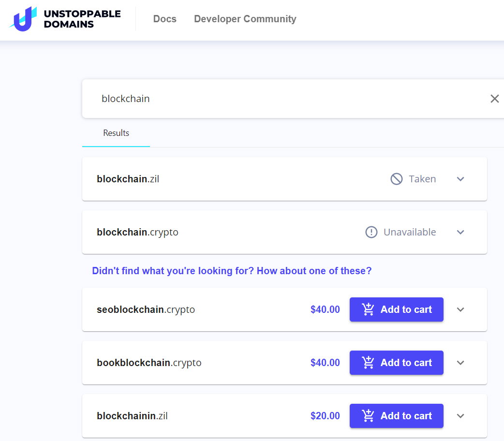Viewport: 504px width, 441px height.
Task: Click the Taken status icon for blockchain.zil
Action: point(396,179)
